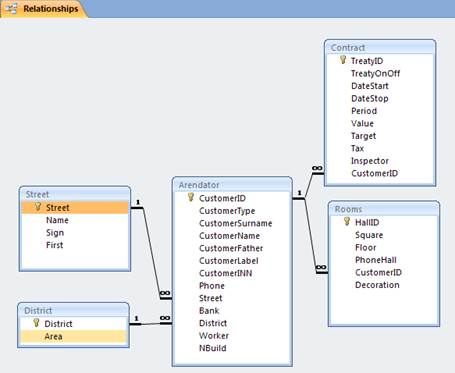Click the District table key icon
Screen dimensions: 455x373
coord(36,323)
